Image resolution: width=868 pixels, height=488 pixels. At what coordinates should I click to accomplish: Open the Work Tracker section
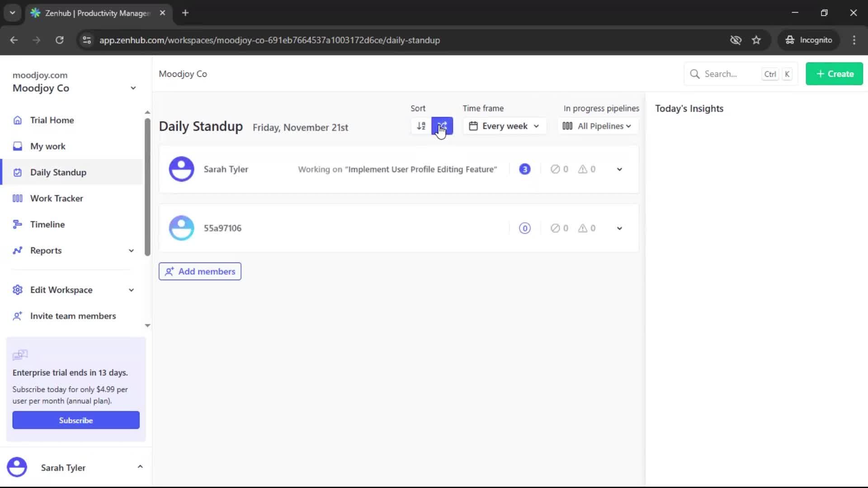[56, 198]
